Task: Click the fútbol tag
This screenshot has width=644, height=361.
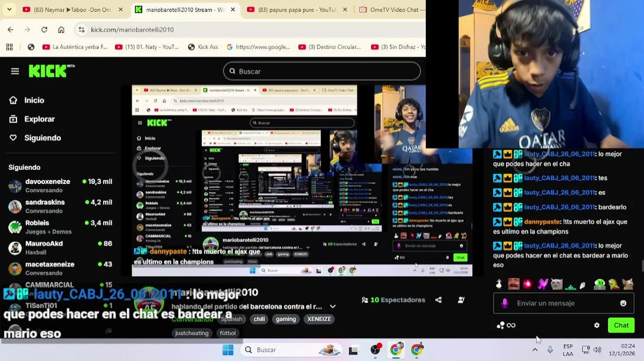Action: pyautogui.click(x=228, y=333)
